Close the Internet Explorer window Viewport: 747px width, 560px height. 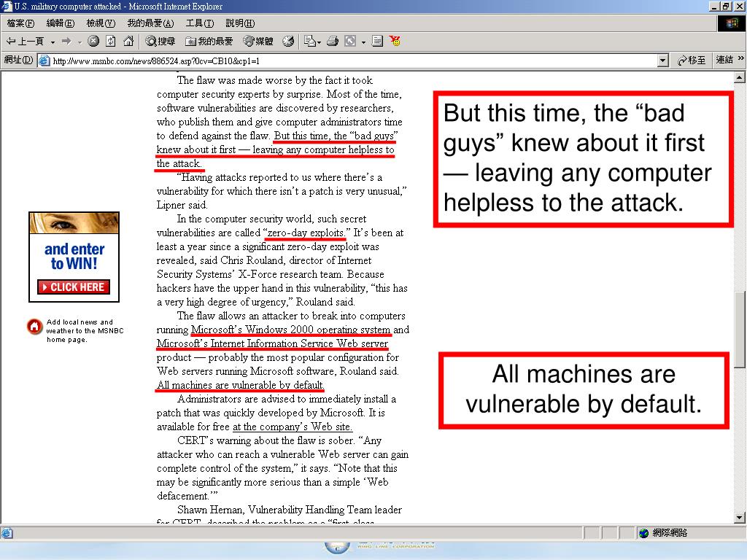pos(739,6)
